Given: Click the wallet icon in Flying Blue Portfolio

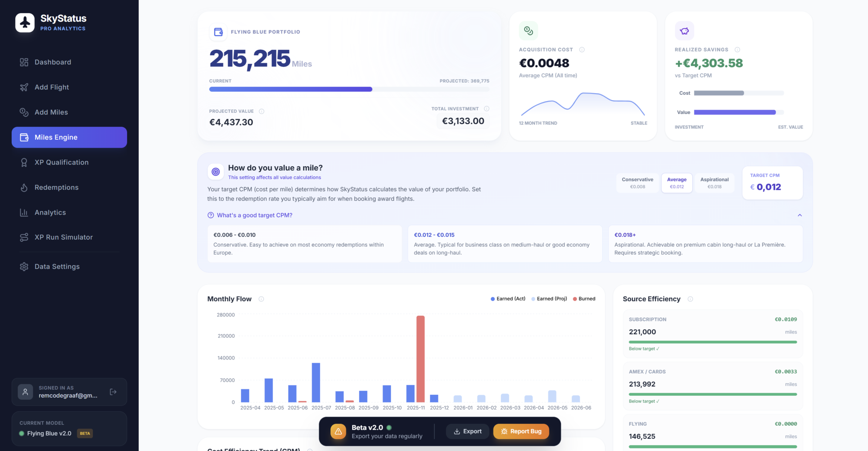Looking at the screenshot, I should click(x=218, y=32).
